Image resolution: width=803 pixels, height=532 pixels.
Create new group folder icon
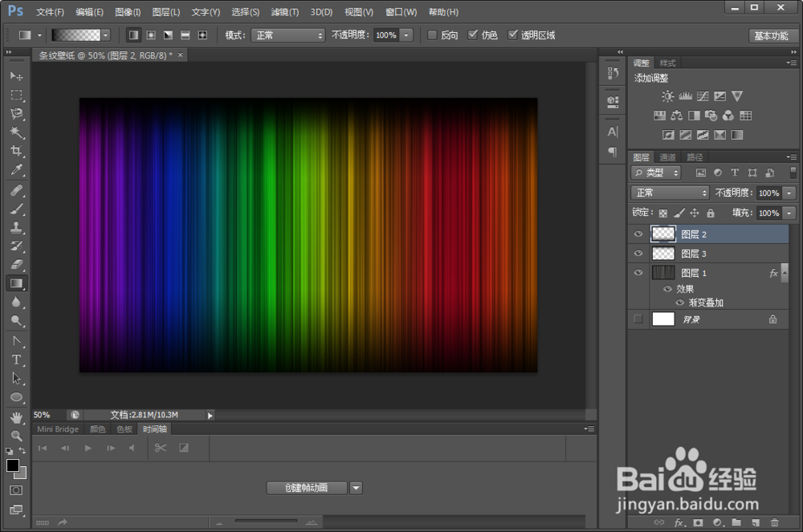pos(736,522)
